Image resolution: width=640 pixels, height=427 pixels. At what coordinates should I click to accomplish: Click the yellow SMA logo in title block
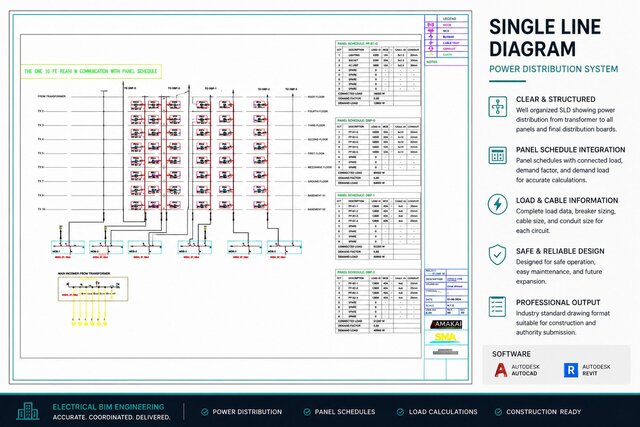[x=445, y=337]
